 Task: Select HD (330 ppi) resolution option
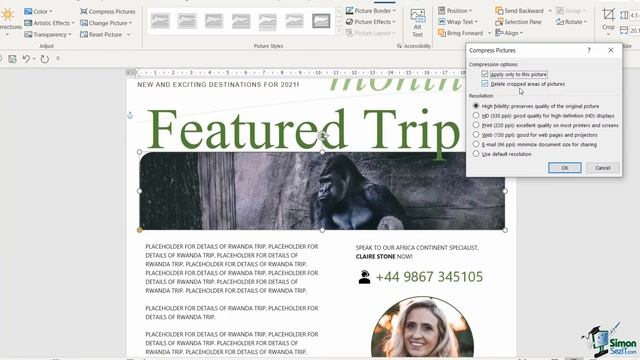click(x=476, y=116)
